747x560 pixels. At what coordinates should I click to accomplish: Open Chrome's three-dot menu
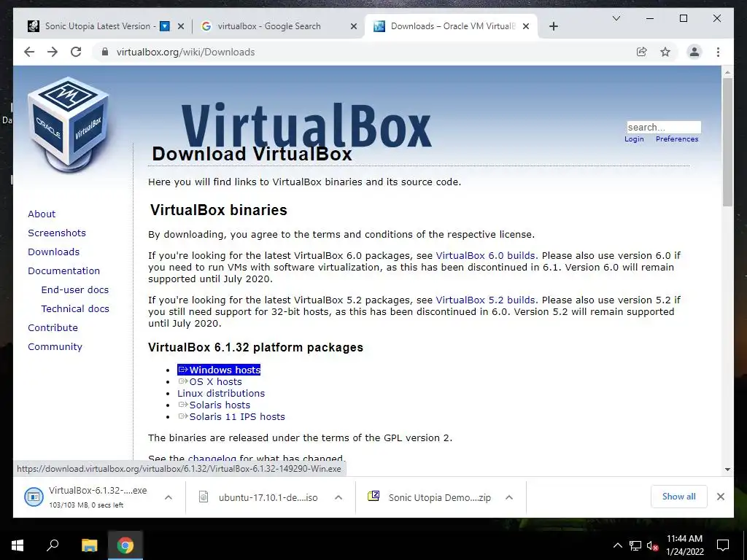718,52
